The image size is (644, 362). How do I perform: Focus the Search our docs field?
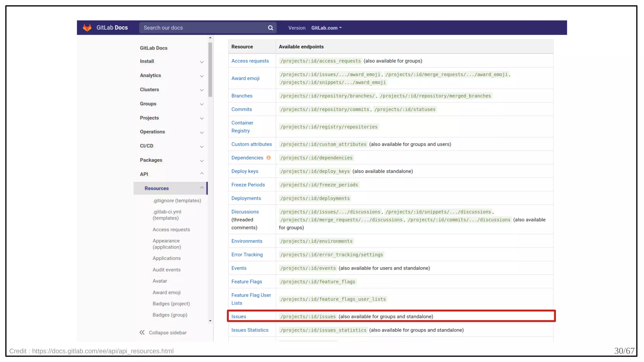(x=208, y=28)
